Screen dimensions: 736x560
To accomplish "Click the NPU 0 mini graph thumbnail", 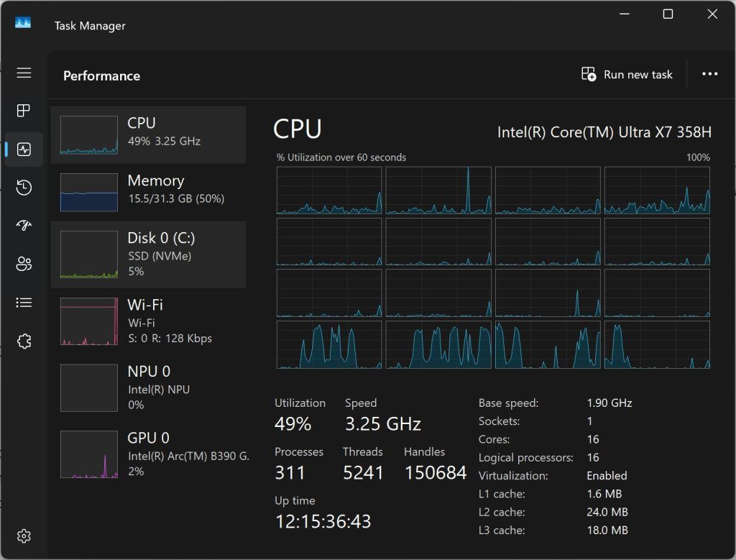I will click(x=89, y=387).
